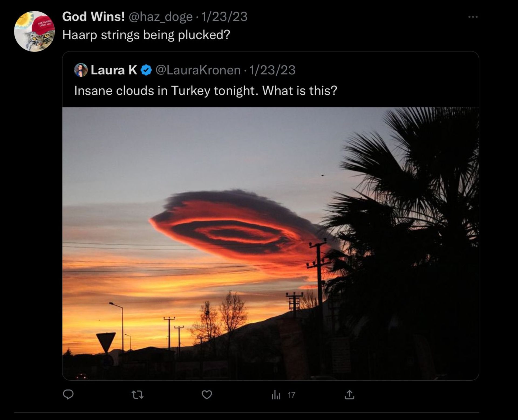Open the God Wins! profile avatar

[x=34, y=31]
